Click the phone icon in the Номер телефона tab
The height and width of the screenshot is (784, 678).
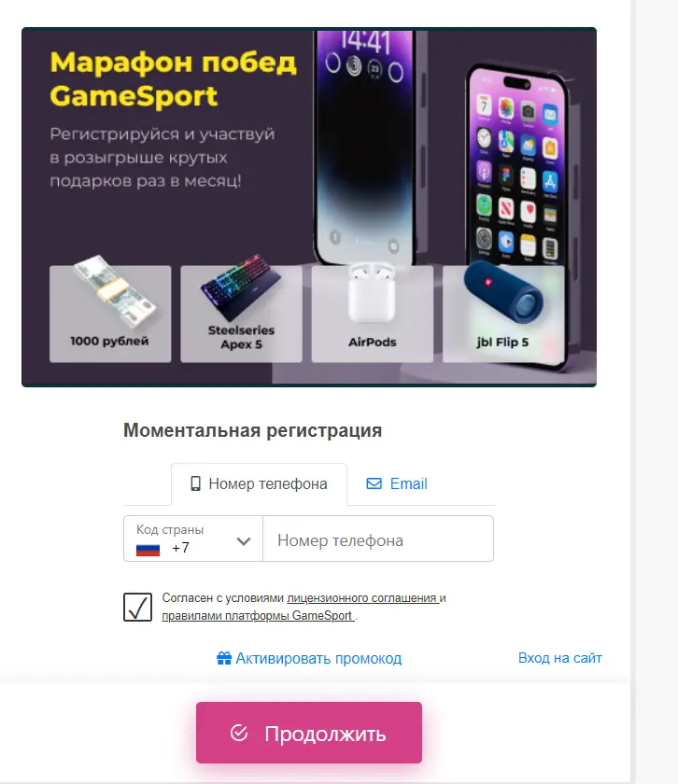click(x=195, y=483)
